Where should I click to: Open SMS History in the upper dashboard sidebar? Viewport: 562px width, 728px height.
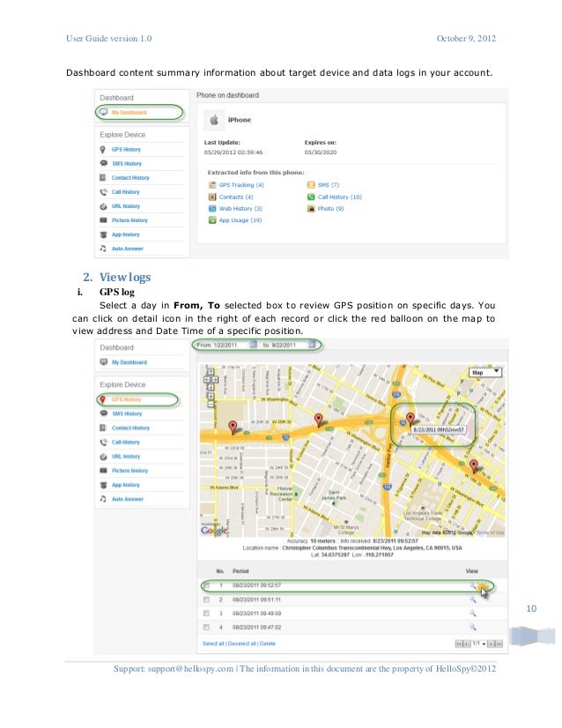point(127,163)
